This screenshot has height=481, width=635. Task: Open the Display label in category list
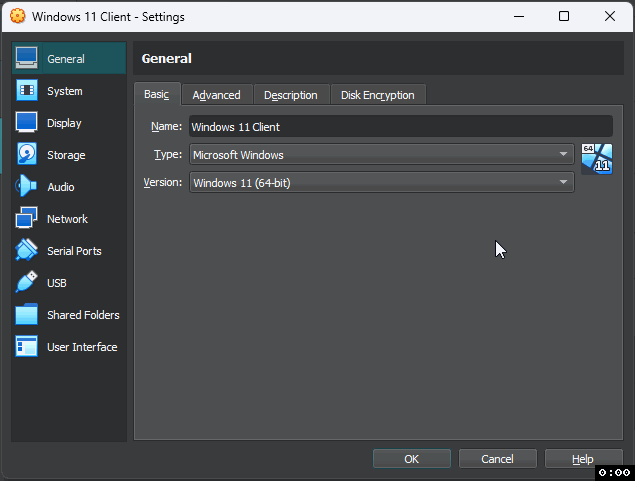pos(64,123)
